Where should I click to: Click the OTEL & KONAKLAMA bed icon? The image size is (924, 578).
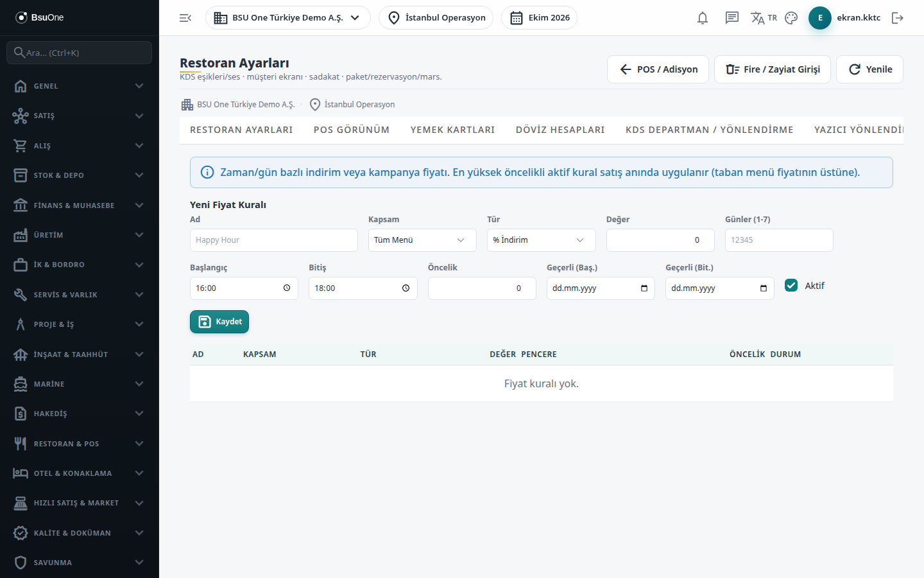(21, 473)
